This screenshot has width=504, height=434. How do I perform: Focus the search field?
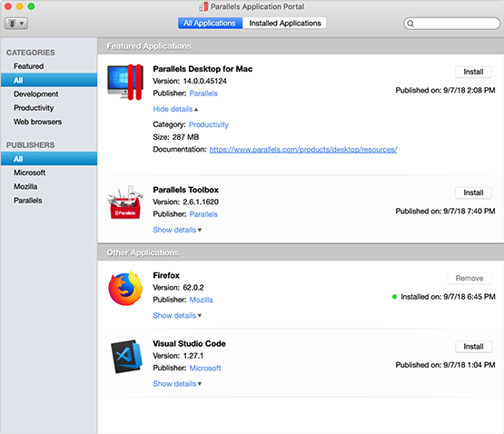(451, 24)
